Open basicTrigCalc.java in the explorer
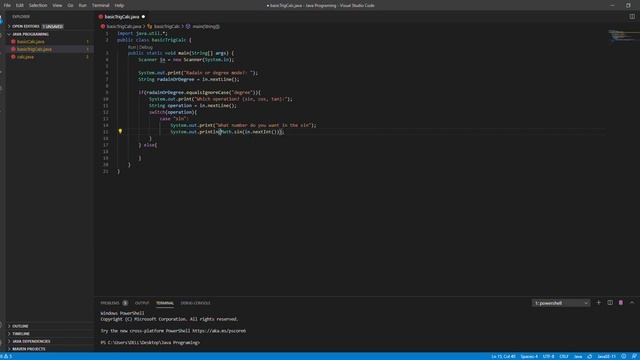 pyautogui.click(x=34, y=49)
